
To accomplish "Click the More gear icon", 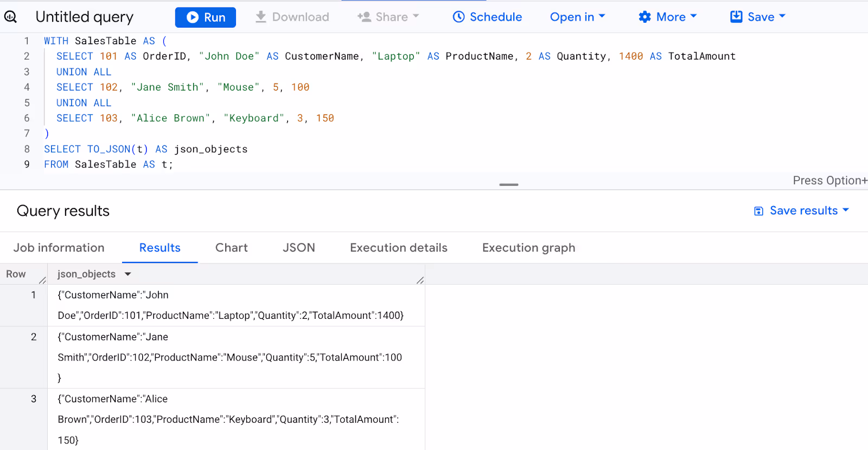I will click(644, 17).
